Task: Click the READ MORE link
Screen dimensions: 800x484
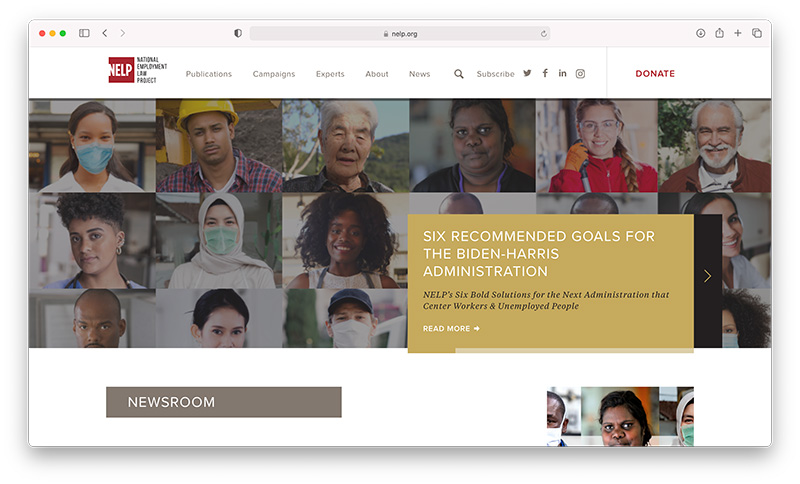Action: [x=451, y=329]
